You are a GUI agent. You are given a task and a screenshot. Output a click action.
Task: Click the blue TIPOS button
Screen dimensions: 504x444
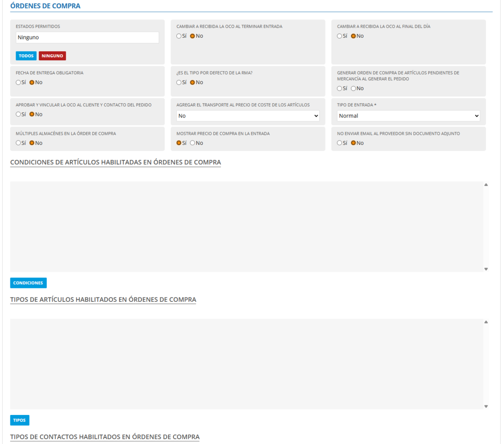coord(20,420)
